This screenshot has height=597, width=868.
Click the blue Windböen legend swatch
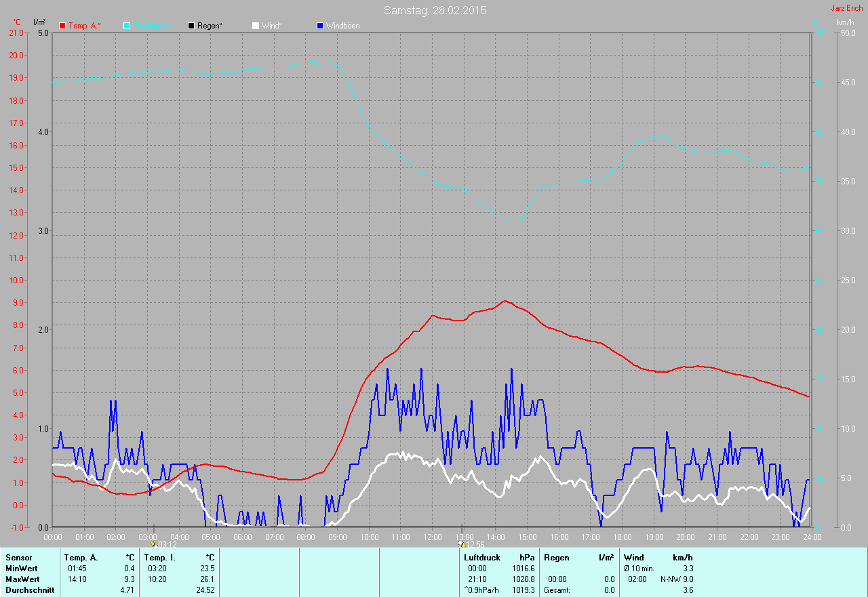coord(320,26)
